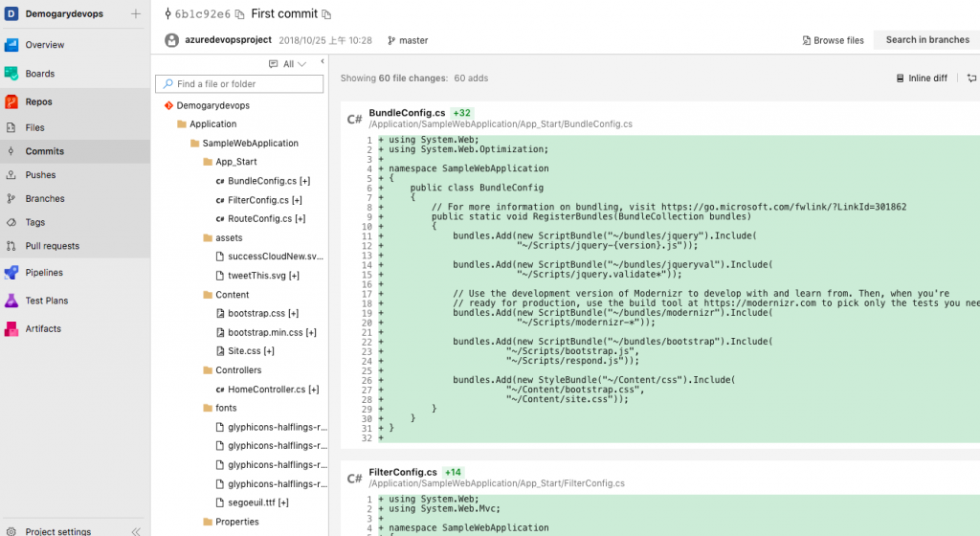Image resolution: width=980 pixels, height=536 pixels.
Task: Click the side-by-side diff toggle icon
Action: click(x=972, y=78)
